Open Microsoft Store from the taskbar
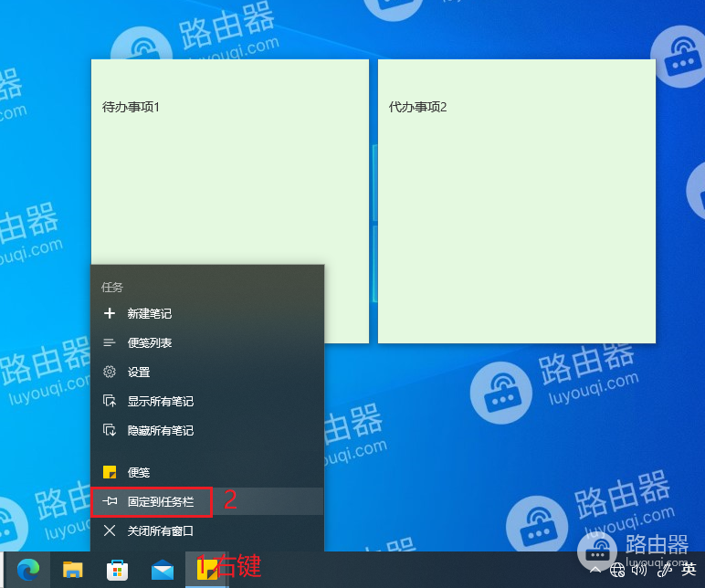The width and height of the screenshot is (705, 588). point(118,570)
